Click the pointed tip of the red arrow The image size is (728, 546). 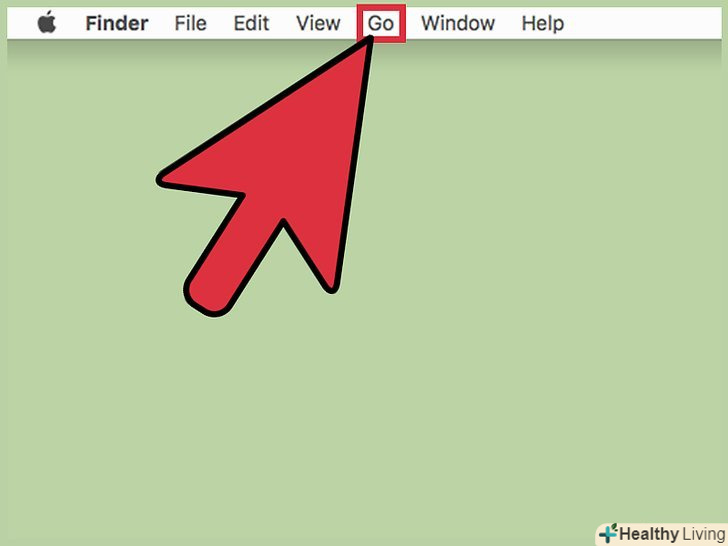pos(370,41)
